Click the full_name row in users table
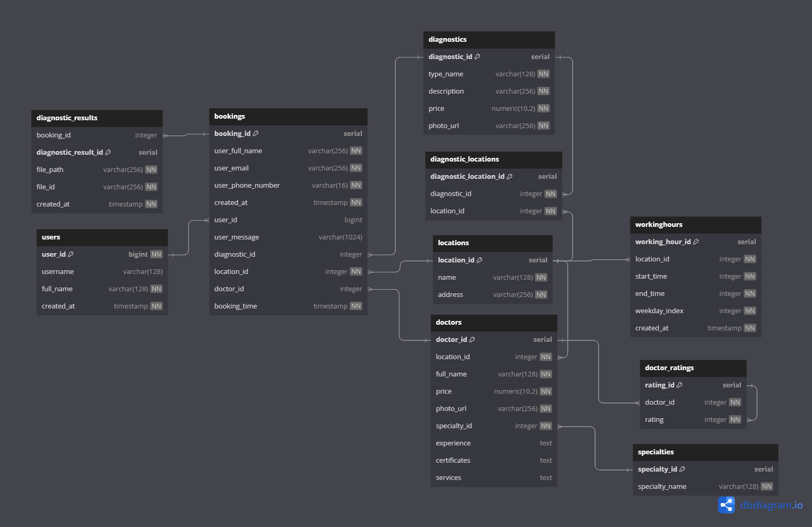Image resolution: width=812 pixels, height=527 pixels. coord(102,289)
